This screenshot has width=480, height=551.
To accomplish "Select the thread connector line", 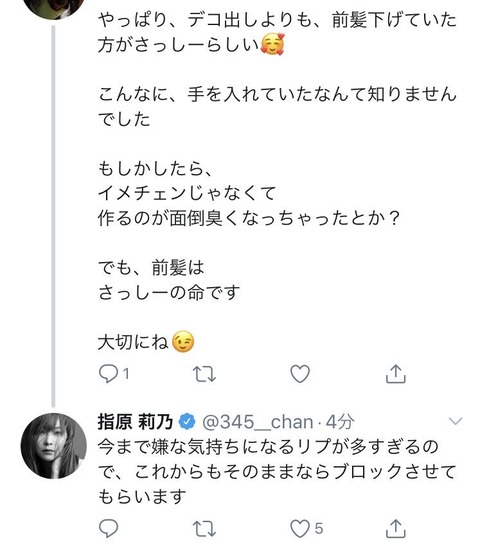I will point(53,216).
